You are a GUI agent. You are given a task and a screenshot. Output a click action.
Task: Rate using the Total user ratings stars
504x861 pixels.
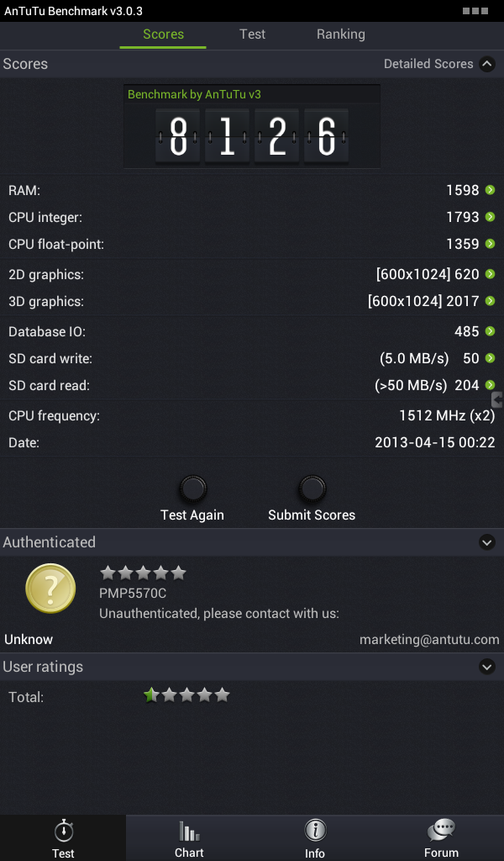click(x=186, y=695)
